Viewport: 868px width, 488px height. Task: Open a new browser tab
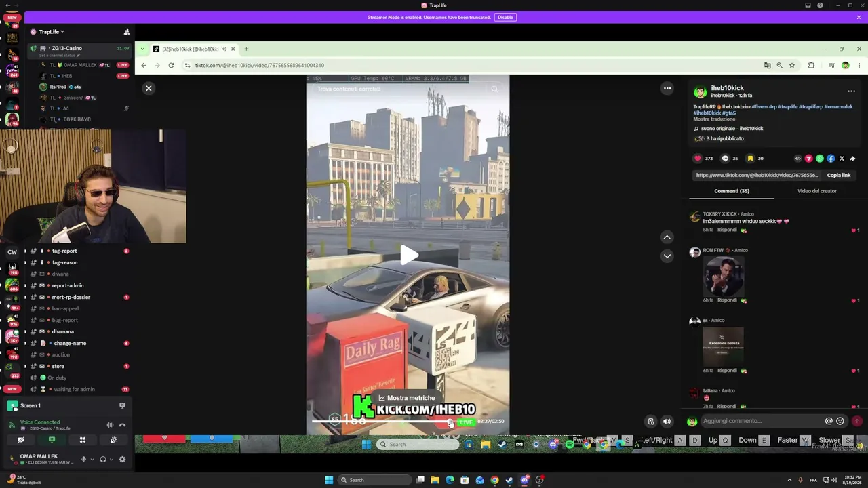[246, 49]
